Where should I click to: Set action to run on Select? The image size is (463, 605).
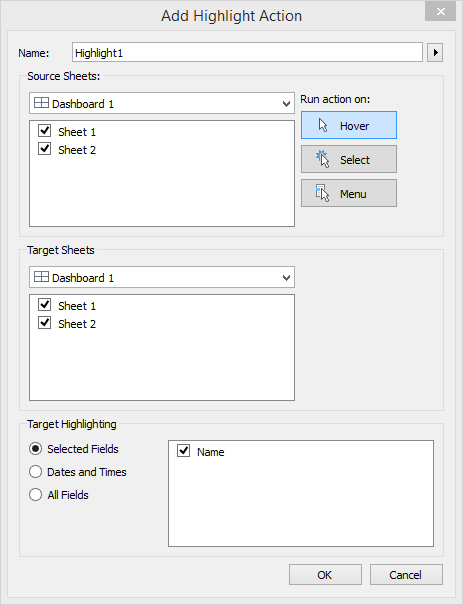pyautogui.click(x=349, y=159)
